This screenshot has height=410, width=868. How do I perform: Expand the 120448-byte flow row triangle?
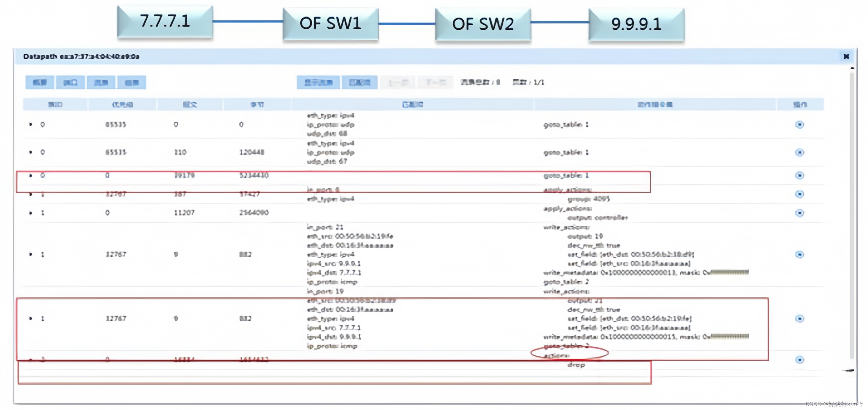[x=31, y=152]
